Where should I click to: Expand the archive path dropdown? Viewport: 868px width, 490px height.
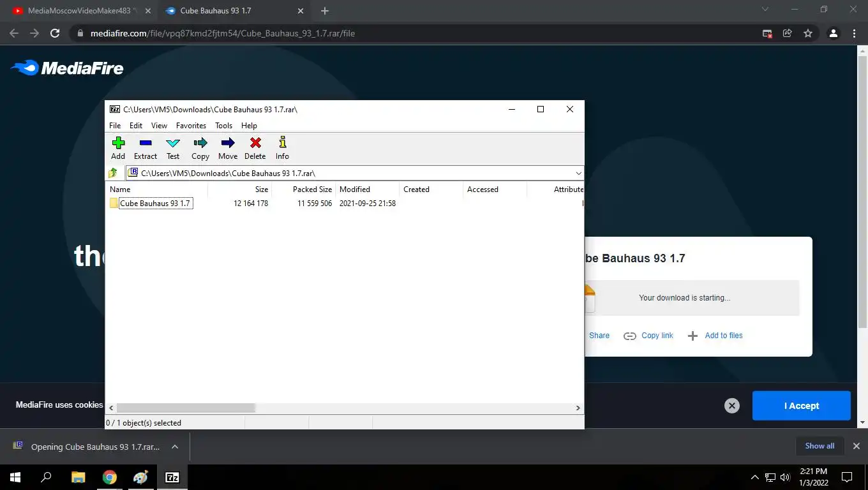click(x=578, y=173)
